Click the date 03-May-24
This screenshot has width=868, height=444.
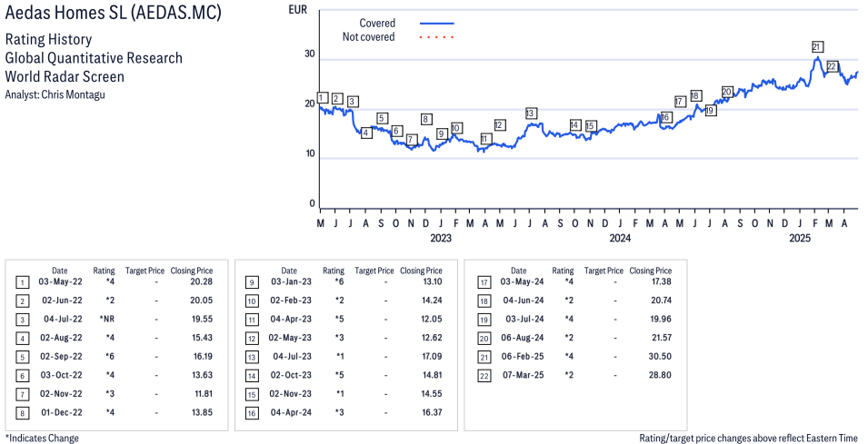pyautogui.click(x=522, y=281)
